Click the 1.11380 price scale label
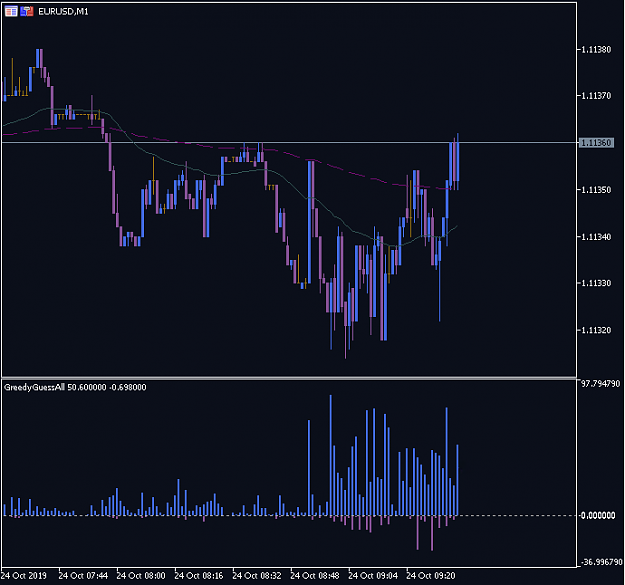The height and width of the screenshot is (585, 625). tap(596, 50)
